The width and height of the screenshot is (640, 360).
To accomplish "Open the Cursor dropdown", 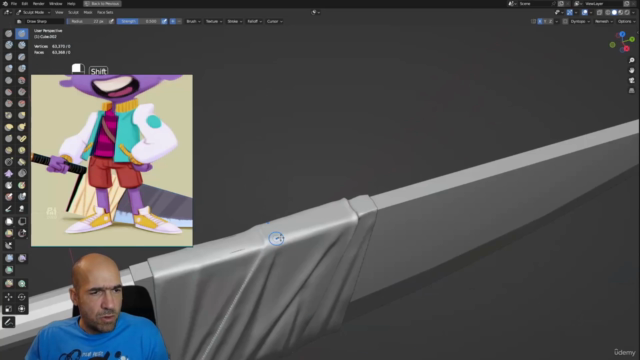I will pos(274,21).
